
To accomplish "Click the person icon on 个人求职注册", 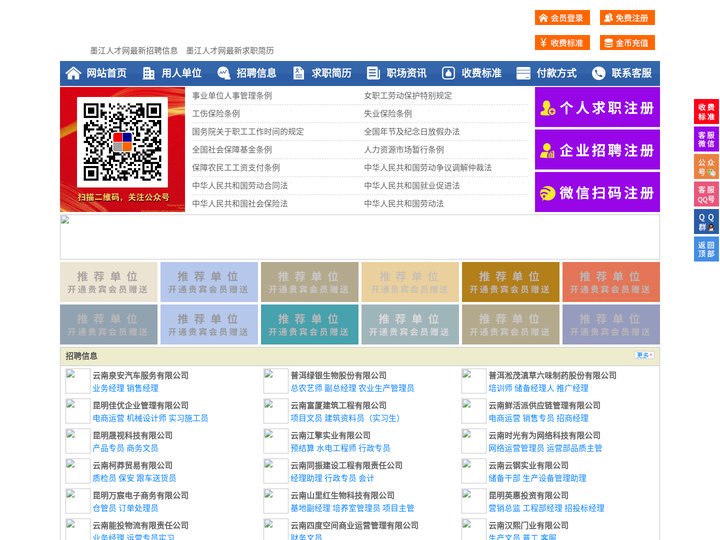I will (x=547, y=108).
